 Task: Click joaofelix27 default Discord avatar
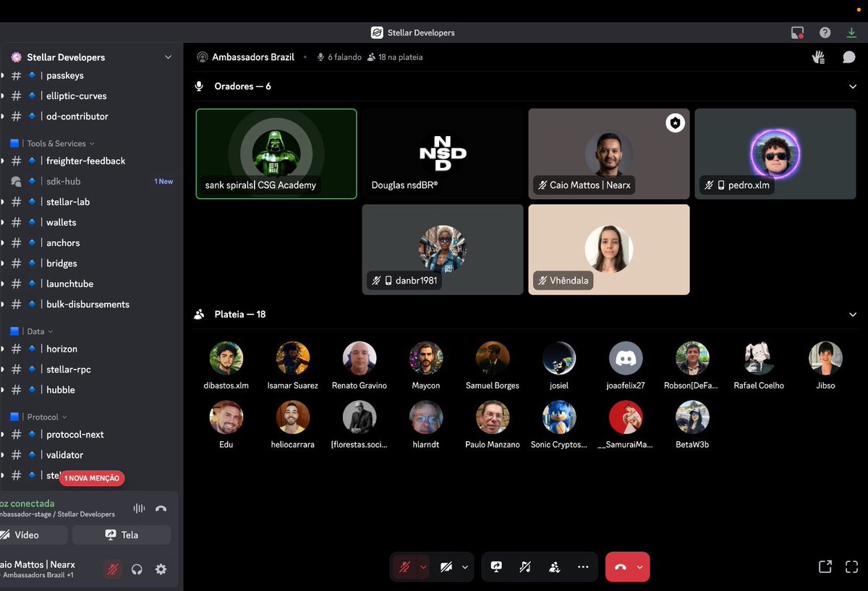pyautogui.click(x=626, y=358)
